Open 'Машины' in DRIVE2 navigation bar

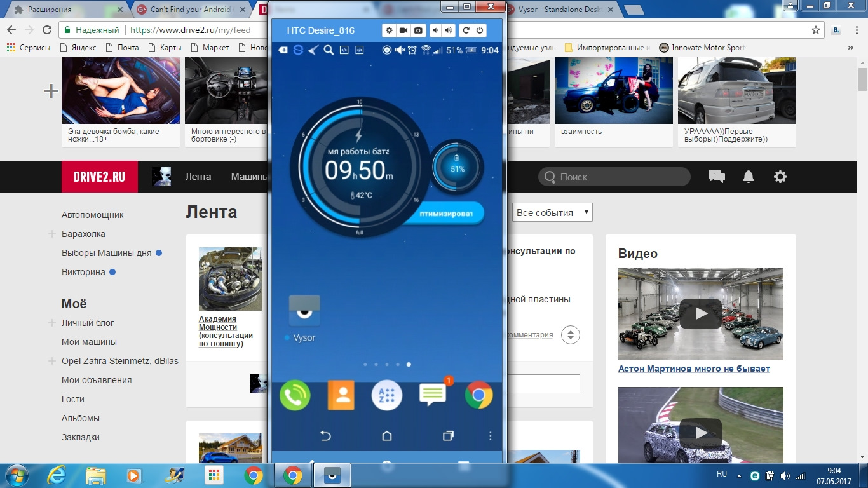pyautogui.click(x=249, y=177)
